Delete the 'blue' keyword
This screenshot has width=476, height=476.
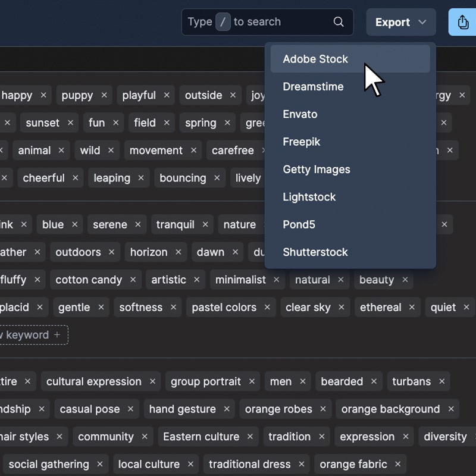coord(75,225)
